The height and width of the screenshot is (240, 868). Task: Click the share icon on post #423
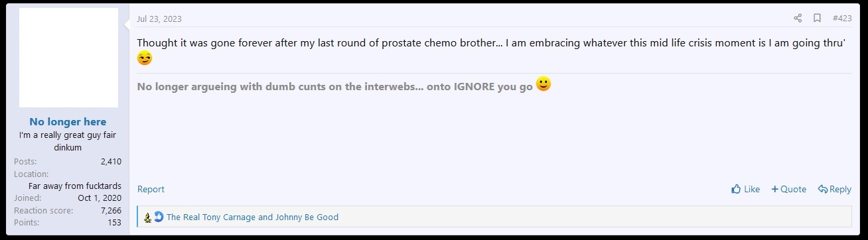(798, 18)
